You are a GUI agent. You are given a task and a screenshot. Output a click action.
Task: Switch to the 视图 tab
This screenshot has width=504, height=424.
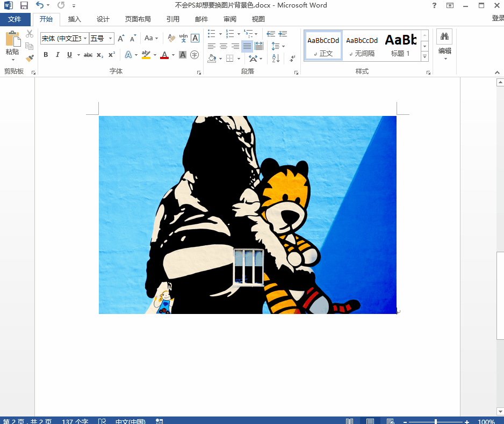[x=258, y=19]
